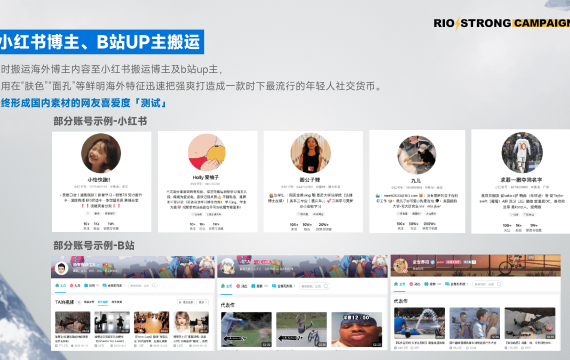Screen dimensions: 570x360
Task: Select the underlined 最多播放 sort tab
Action: tap(103, 302)
